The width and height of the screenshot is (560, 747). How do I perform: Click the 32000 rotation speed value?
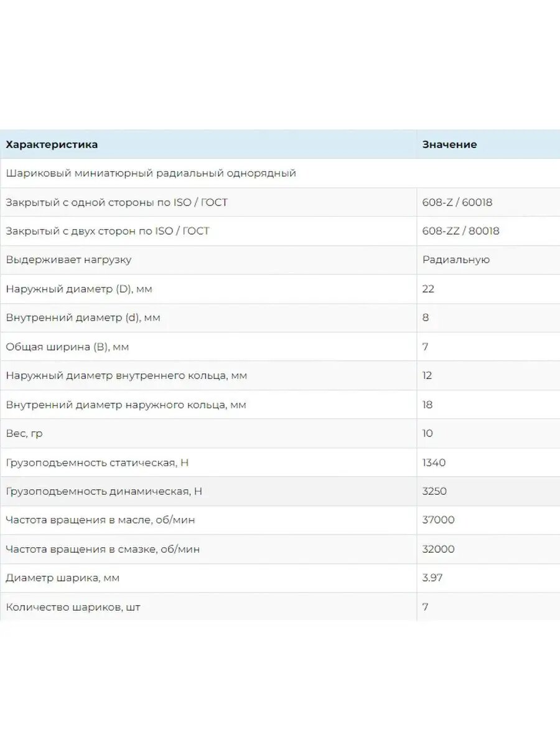439,549
